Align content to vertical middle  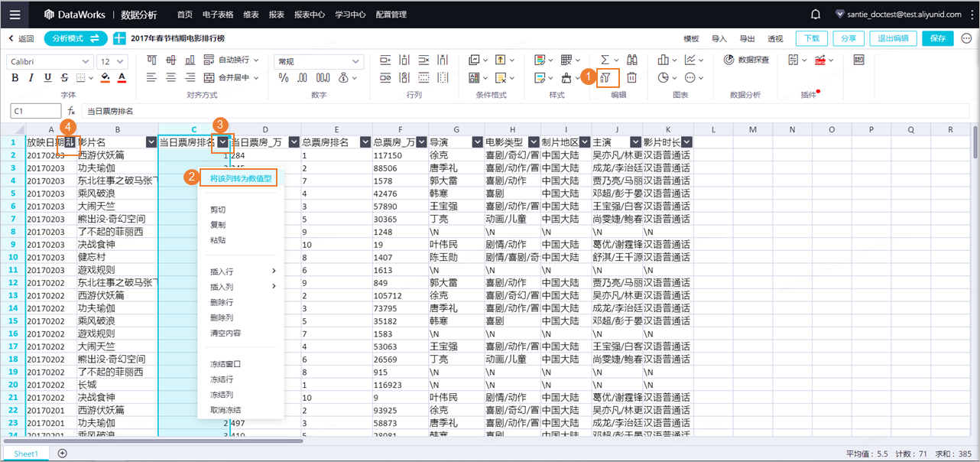click(170, 60)
